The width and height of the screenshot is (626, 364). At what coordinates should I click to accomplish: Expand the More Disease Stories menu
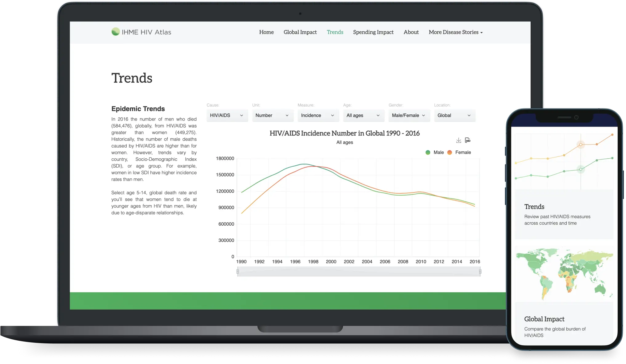pyautogui.click(x=456, y=32)
